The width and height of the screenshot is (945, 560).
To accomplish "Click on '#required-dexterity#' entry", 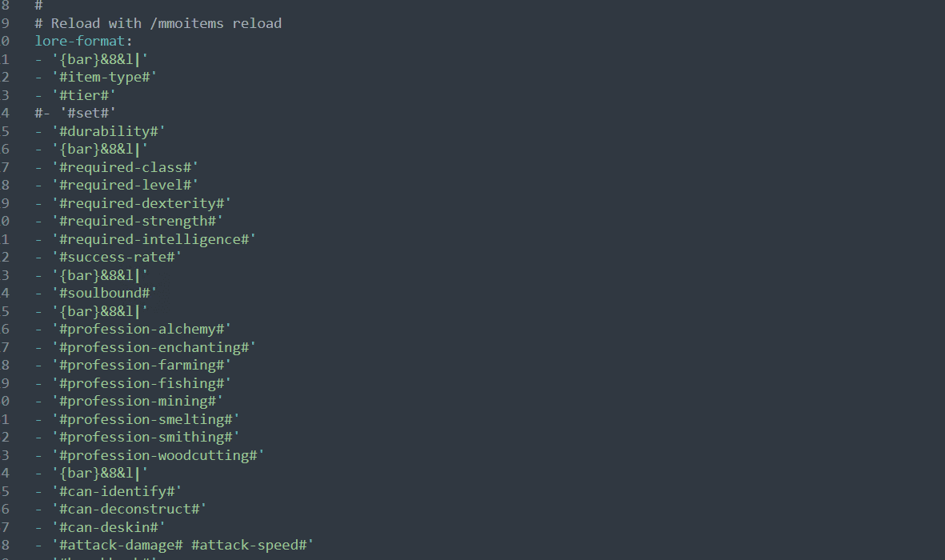I will [141, 203].
